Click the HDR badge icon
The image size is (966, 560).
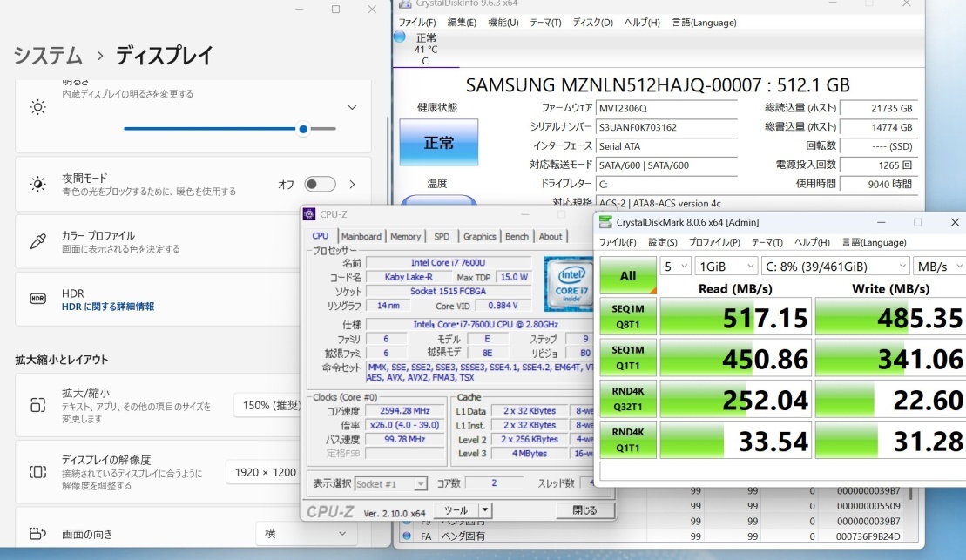coord(37,299)
